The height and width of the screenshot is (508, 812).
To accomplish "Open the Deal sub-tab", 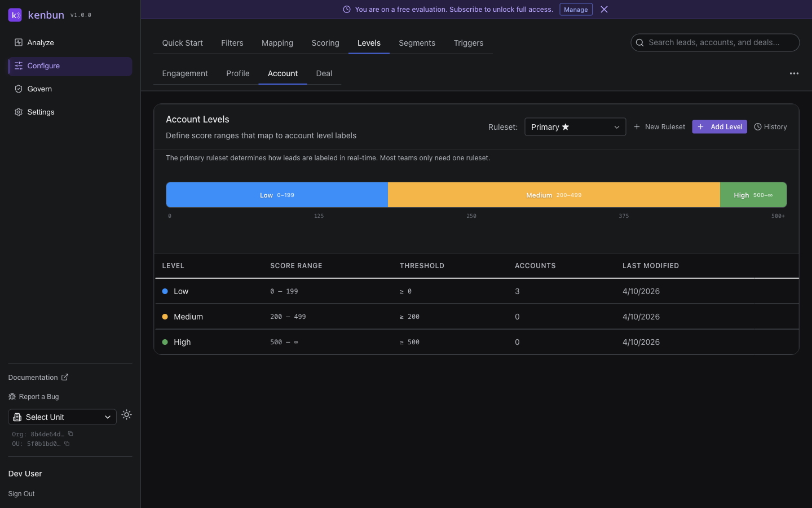I will [324, 73].
